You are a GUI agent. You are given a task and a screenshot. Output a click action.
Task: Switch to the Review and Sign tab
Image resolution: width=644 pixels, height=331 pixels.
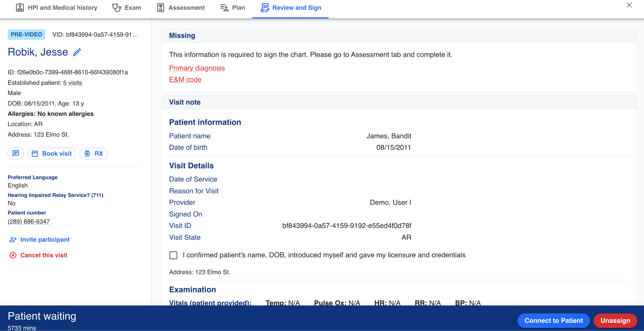point(291,8)
